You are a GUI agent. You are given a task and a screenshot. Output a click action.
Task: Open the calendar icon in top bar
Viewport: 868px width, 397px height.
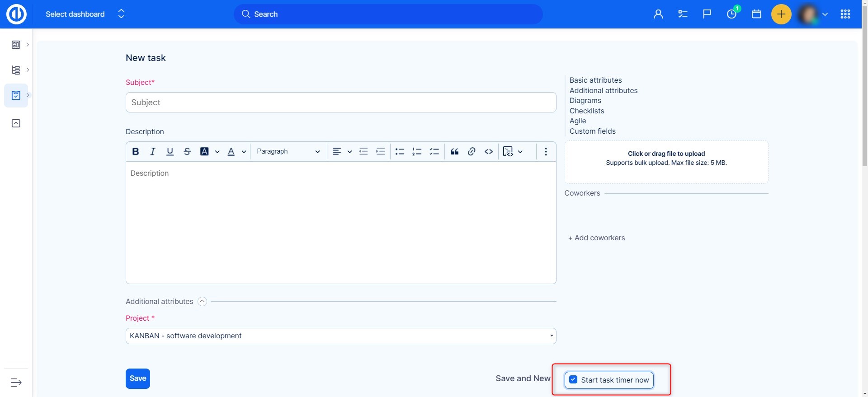(756, 14)
